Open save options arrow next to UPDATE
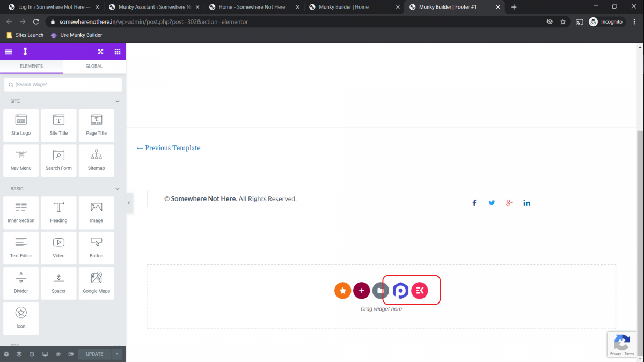644x362 pixels. (118, 354)
